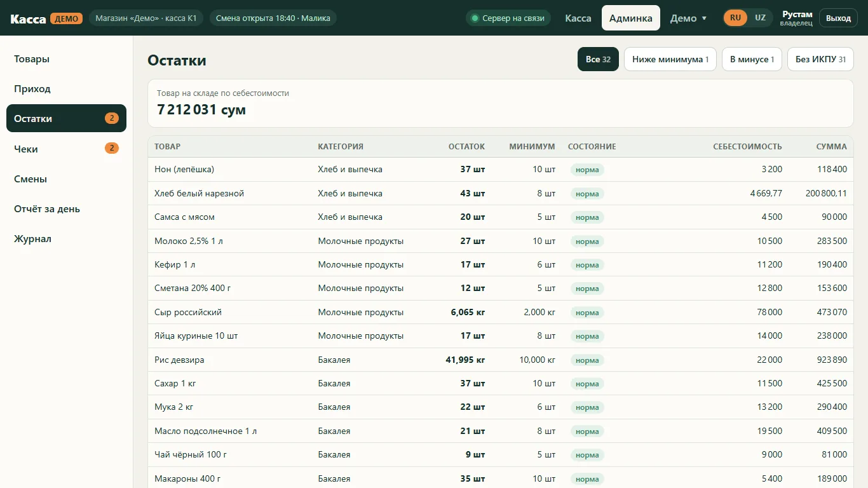
Task: Click Сметана 20% 400 г stock value 12 шт
Action: pos(473,288)
